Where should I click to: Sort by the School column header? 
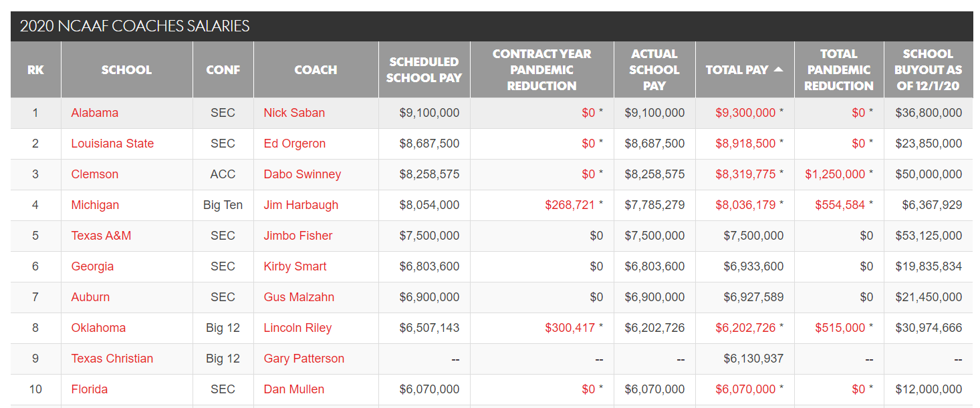pos(126,69)
